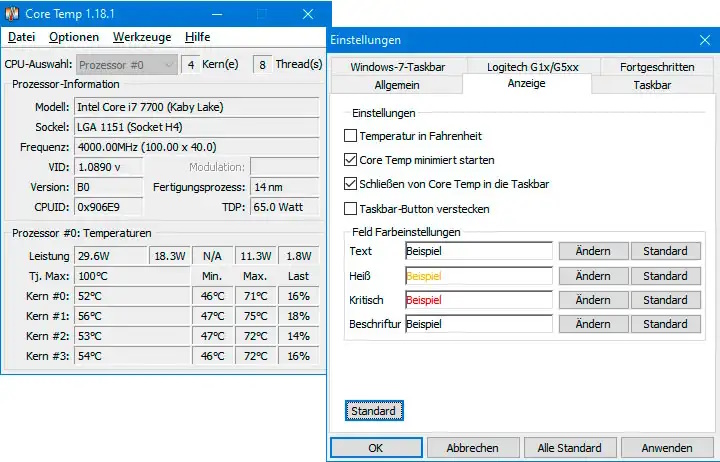The width and height of the screenshot is (720, 462).
Task: Click the Kern(e) count field showing 4
Action: [x=191, y=65]
